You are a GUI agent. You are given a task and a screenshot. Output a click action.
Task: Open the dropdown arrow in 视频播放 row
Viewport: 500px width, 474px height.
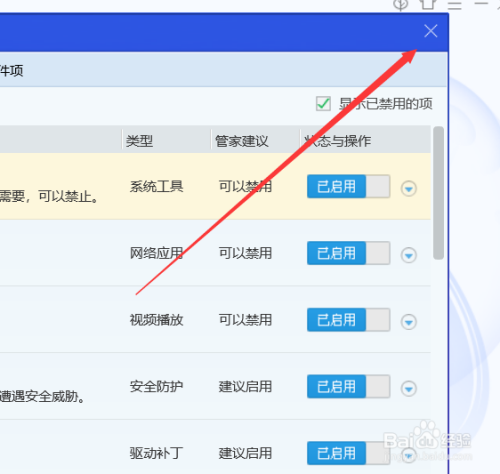click(x=409, y=322)
